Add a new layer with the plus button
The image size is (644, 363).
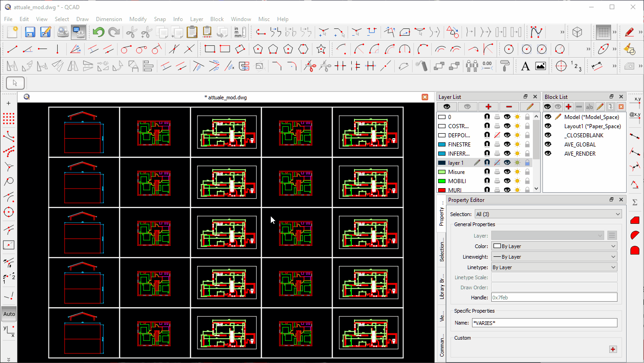click(x=488, y=107)
